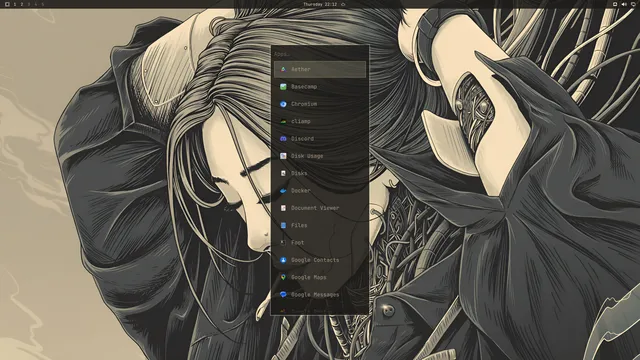Open Discord via its purple icon

point(283,139)
